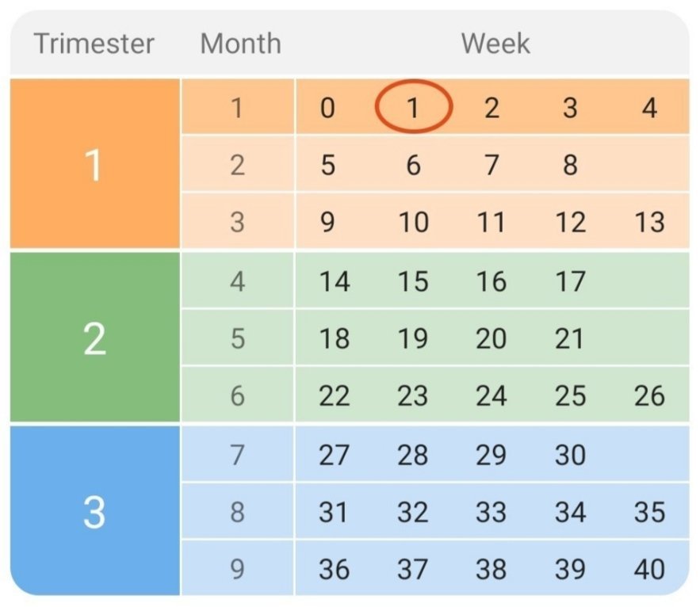Select month 9 row label
Screen dimensions: 700x607
tap(237, 569)
